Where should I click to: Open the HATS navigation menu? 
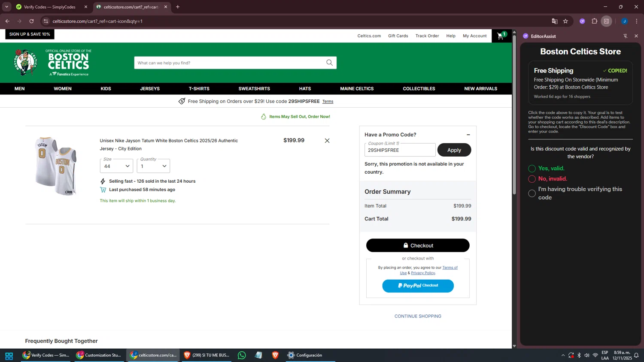(x=305, y=89)
